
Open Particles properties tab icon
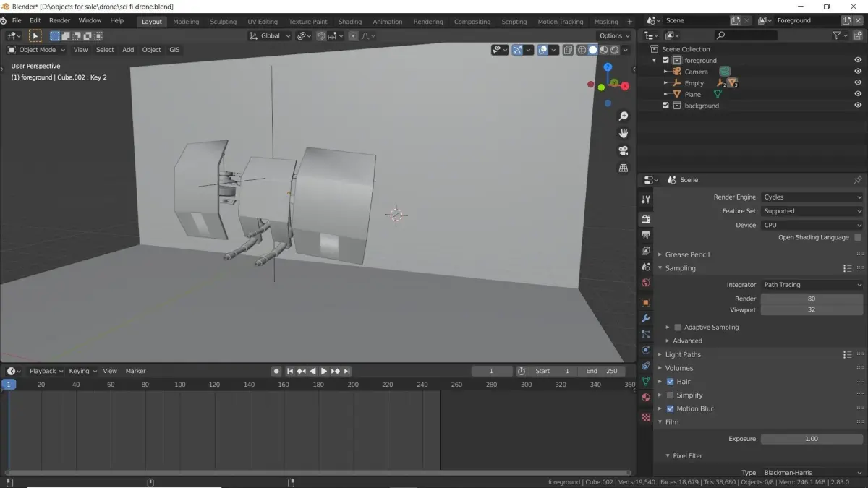[646, 334]
